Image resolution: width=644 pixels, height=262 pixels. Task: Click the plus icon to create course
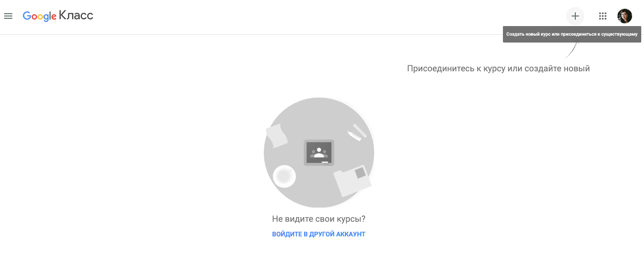click(575, 16)
